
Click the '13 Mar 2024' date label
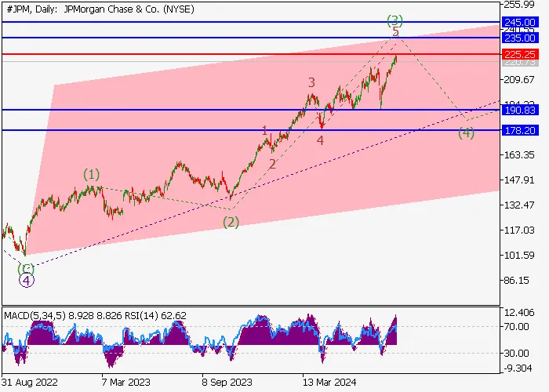(x=329, y=382)
